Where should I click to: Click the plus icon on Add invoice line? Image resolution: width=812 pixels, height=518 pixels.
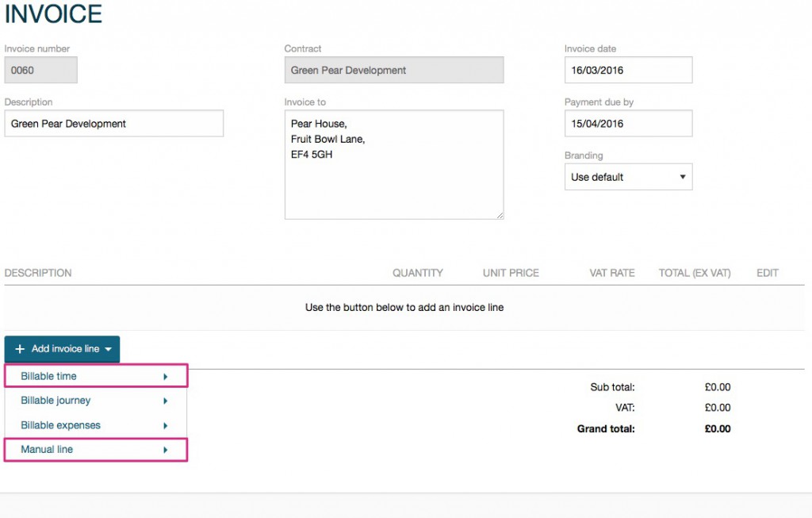tap(19, 349)
